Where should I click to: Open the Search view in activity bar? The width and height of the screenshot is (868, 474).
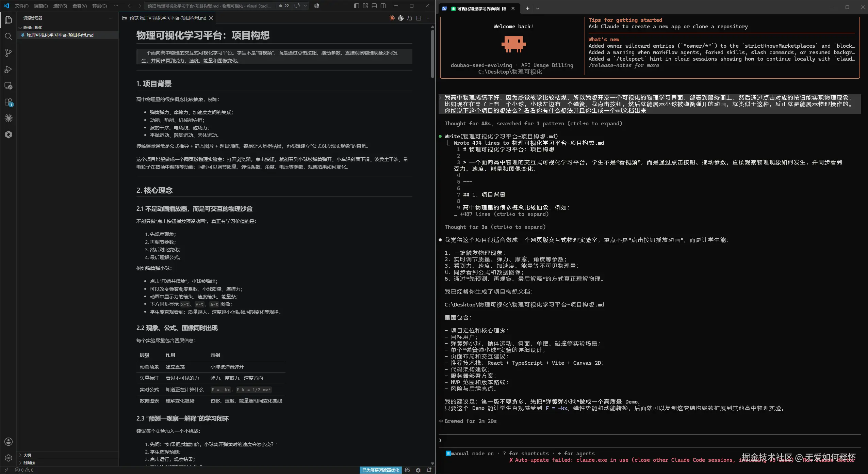point(9,36)
